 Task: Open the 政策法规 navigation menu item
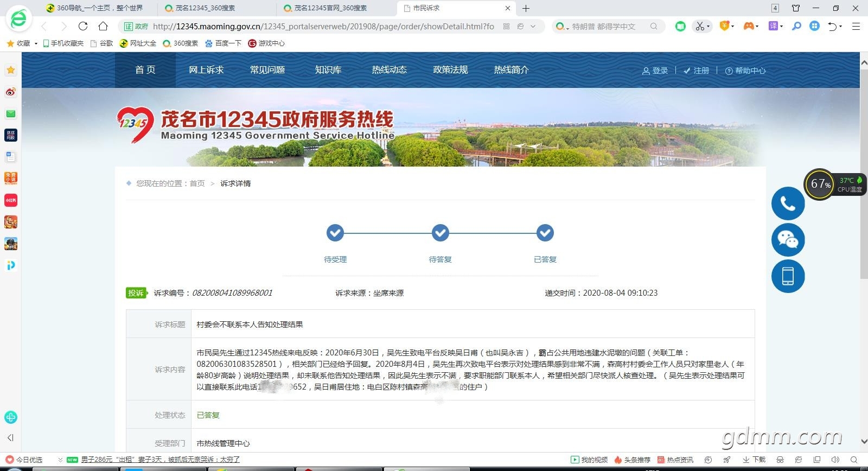click(450, 69)
